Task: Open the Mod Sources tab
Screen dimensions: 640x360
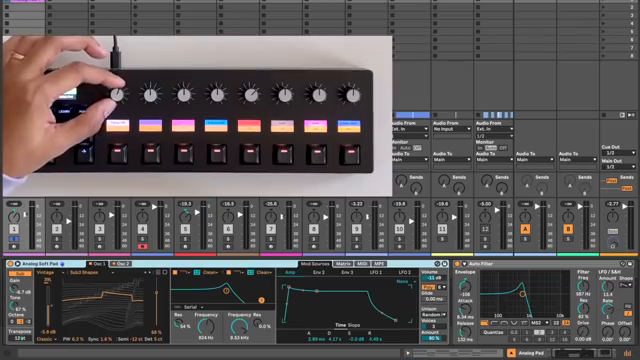Action: click(315, 264)
